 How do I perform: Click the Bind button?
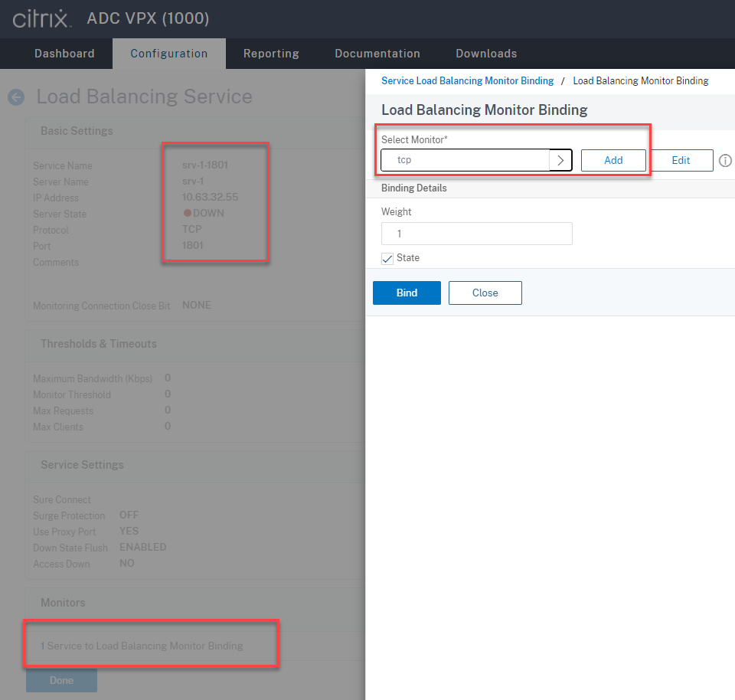pyautogui.click(x=407, y=293)
